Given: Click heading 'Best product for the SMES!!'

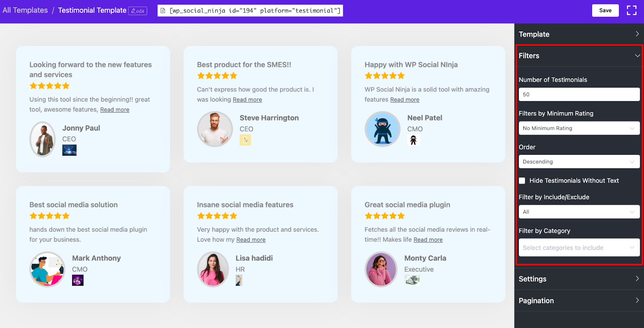Looking at the screenshot, I should point(244,64).
